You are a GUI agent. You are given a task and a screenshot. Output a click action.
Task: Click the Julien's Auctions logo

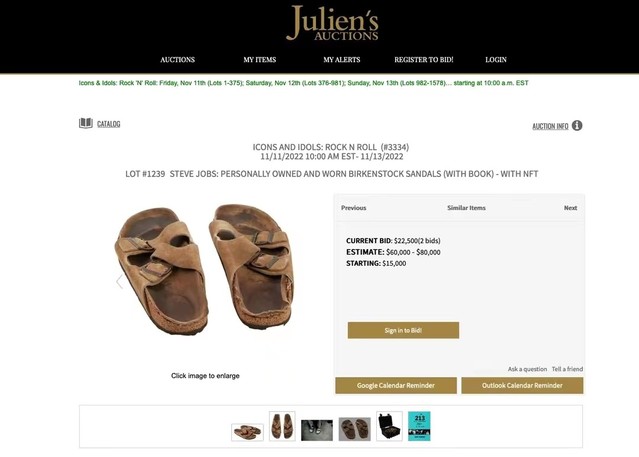pos(332,23)
